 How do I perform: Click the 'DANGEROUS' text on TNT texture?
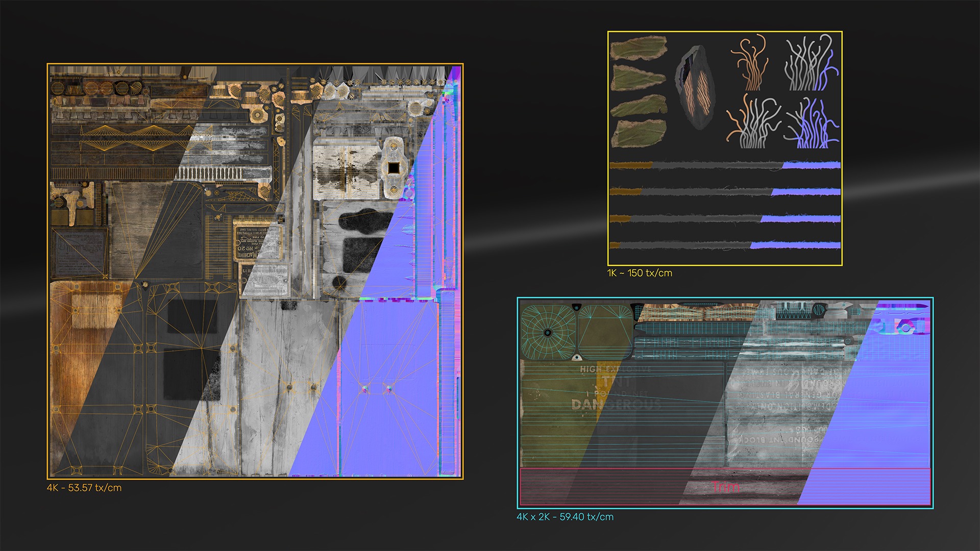coord(616,405)
